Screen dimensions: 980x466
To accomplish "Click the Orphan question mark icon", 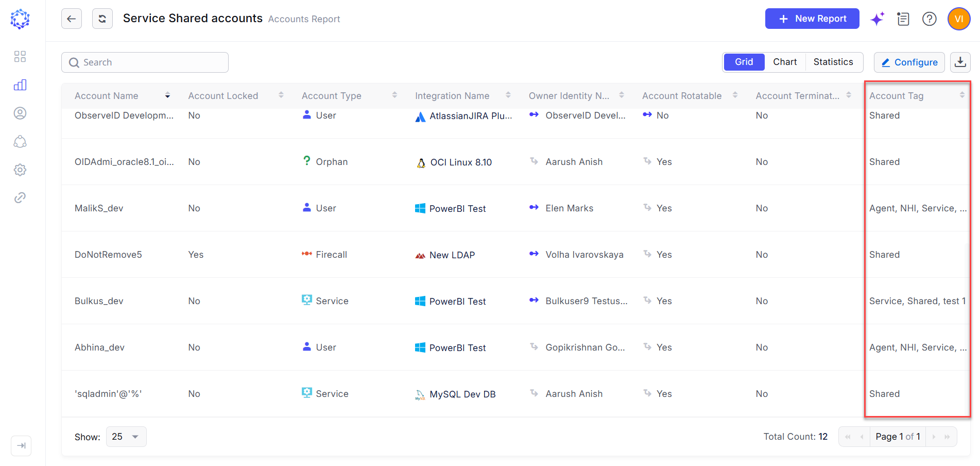I will point(307,161).
